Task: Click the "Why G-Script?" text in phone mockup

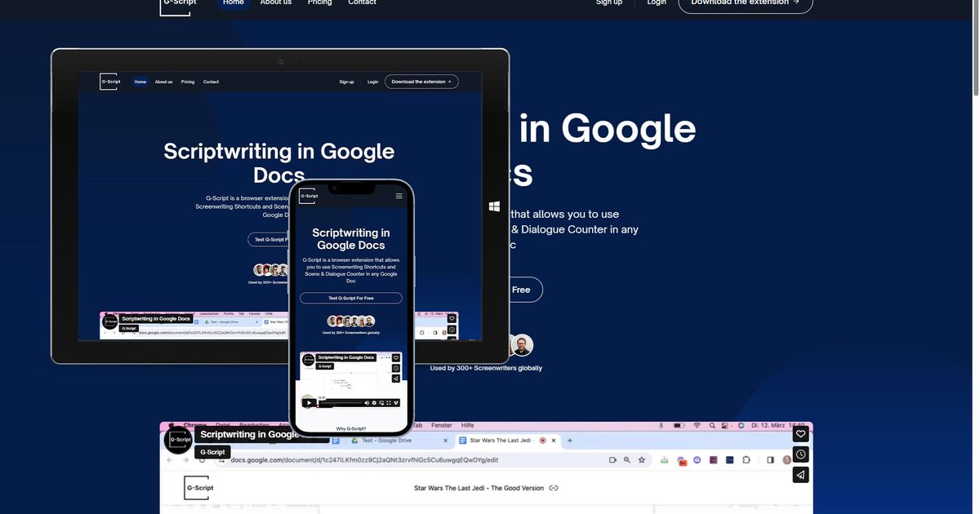Action: (x=351, y=428)
